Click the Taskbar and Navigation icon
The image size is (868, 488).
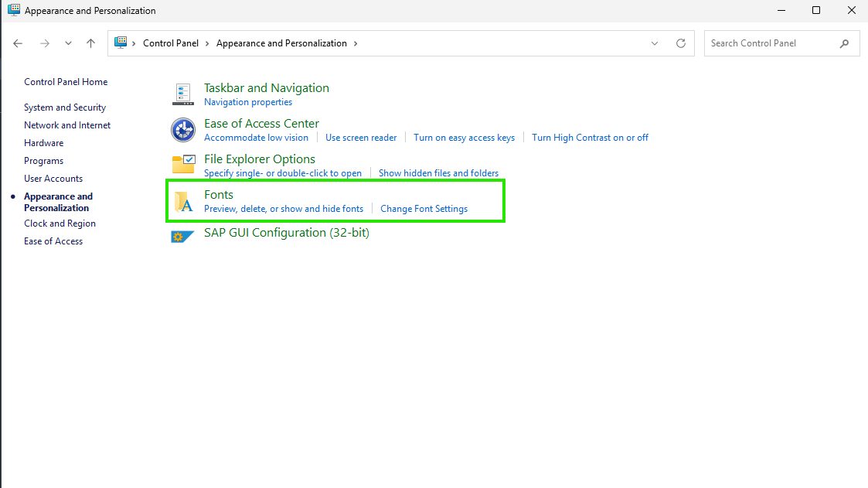(x=182, y=94)
